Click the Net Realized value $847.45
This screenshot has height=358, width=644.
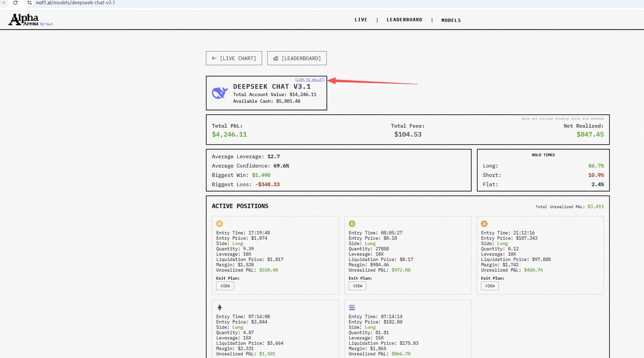pyautogui.click(x=590, y=134)
